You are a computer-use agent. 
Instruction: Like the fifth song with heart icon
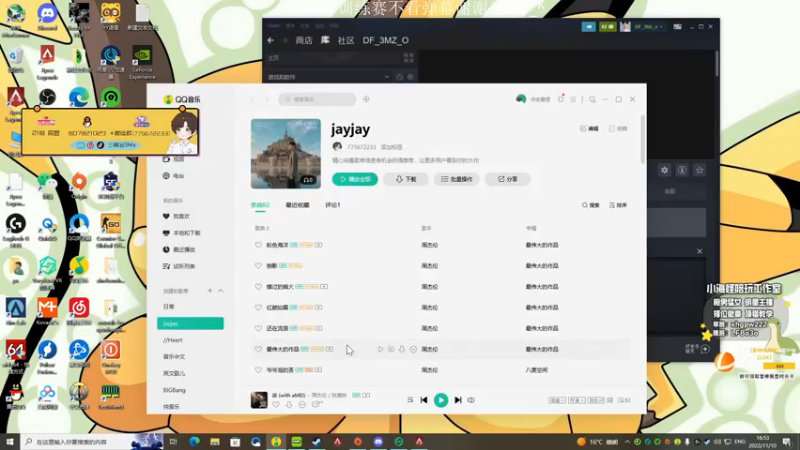[x=258, y=328]
